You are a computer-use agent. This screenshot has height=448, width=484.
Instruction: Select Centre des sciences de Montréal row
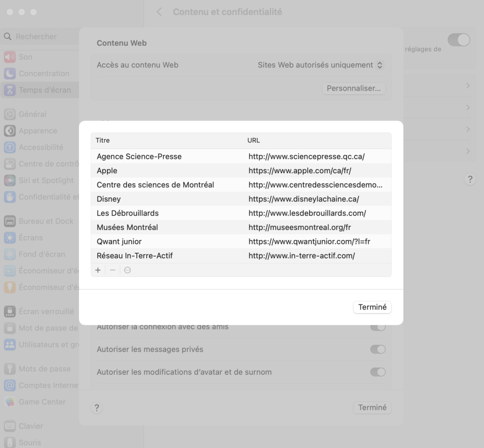(241, 185)
